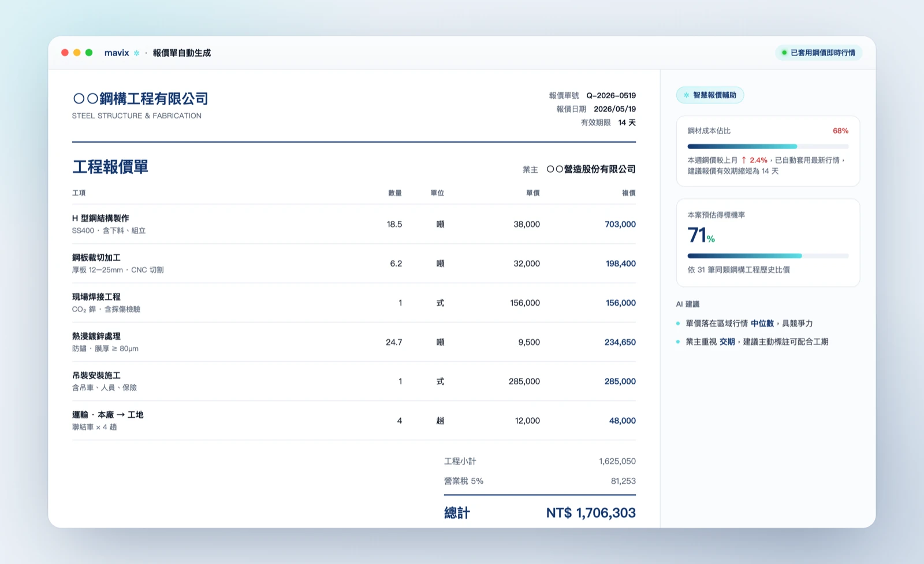Click the unit price 285,000
This screenshot has height=564, width=924.
click(524, 381)
